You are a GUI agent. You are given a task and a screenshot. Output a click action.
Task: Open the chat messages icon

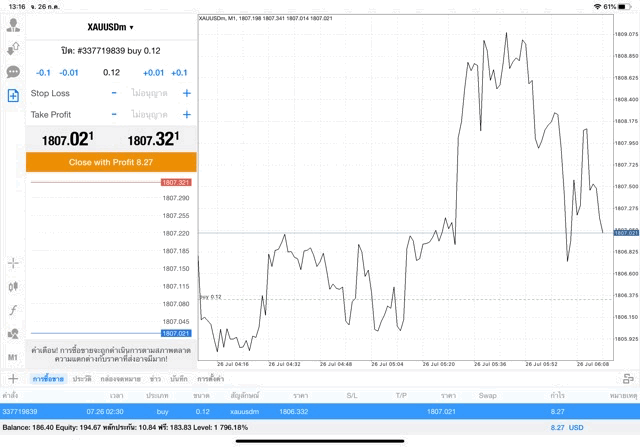click(x=13, y=72)
